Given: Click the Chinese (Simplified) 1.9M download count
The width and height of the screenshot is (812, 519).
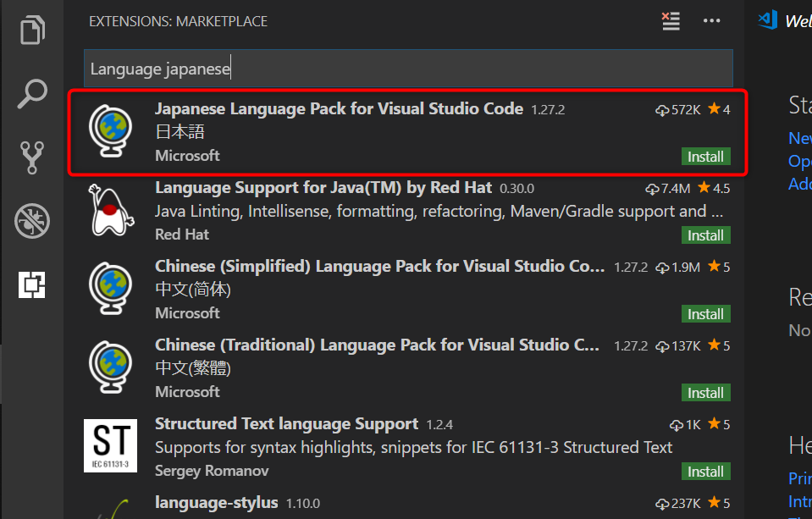Looking at the screenshot, I should pos(678,268).
